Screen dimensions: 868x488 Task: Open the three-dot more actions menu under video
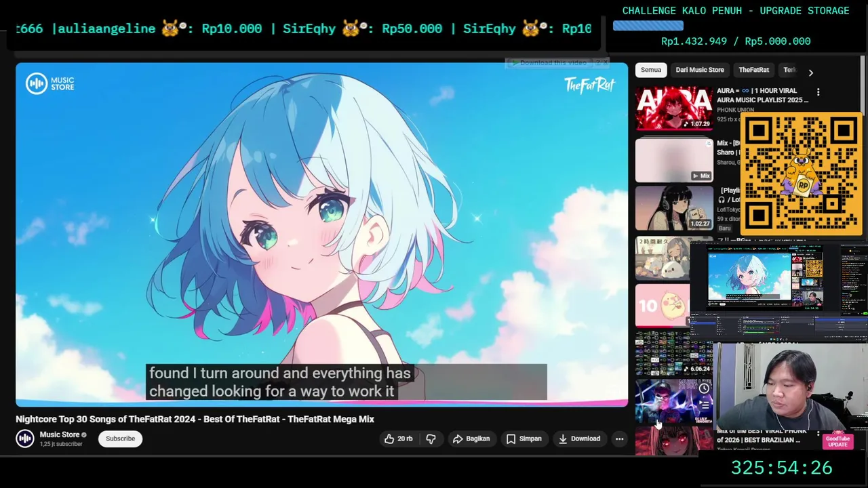pos(619,439)
